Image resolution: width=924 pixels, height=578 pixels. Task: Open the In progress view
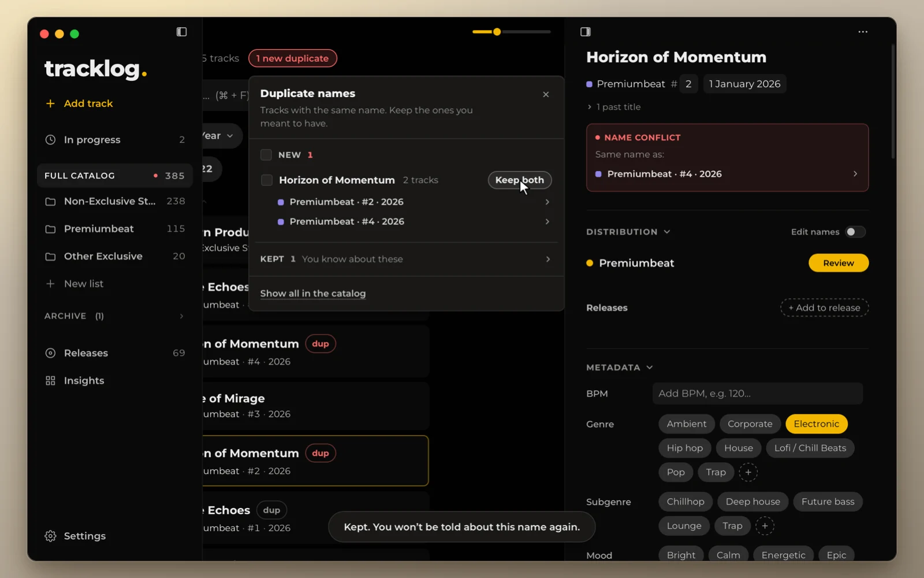point(114,140)
